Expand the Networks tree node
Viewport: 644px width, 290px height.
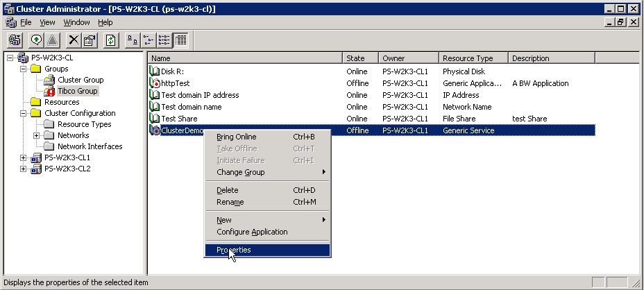click(37, 135)
